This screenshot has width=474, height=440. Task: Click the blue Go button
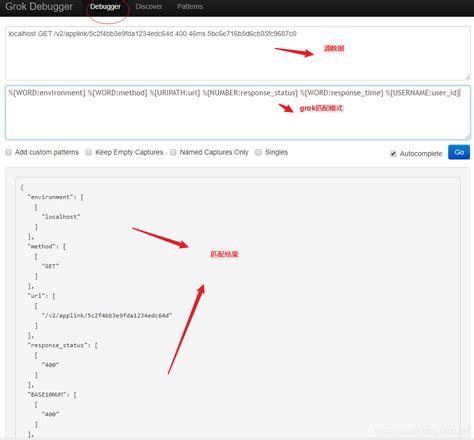pos(459,152)
